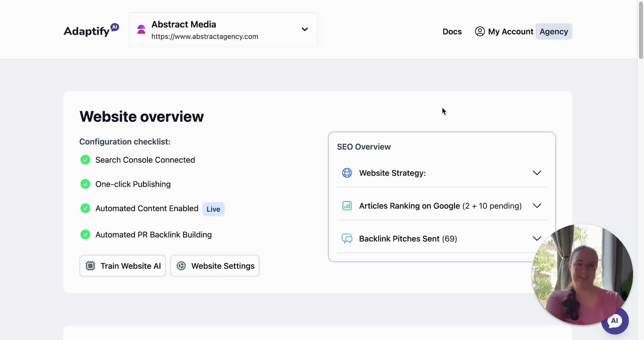Click the chip icon on Train Website AI
The width and height of the screenshot is (644, 340).
click(90, 266)
